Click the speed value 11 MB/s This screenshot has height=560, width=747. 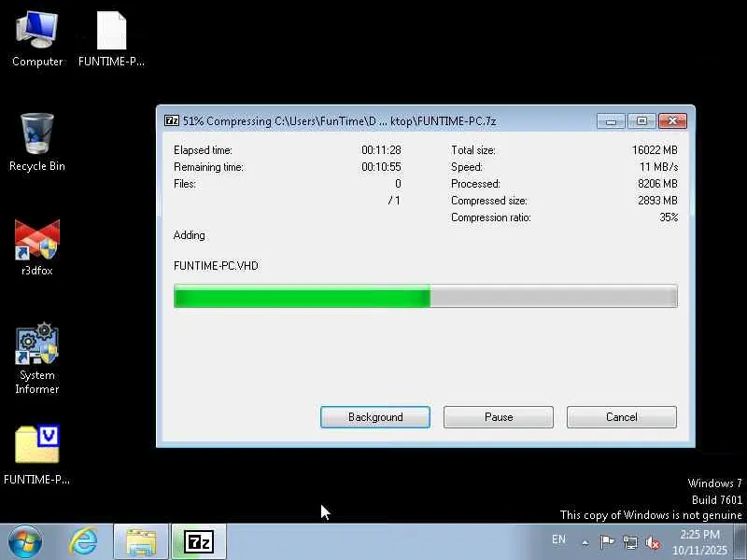(x=658, y=167)
